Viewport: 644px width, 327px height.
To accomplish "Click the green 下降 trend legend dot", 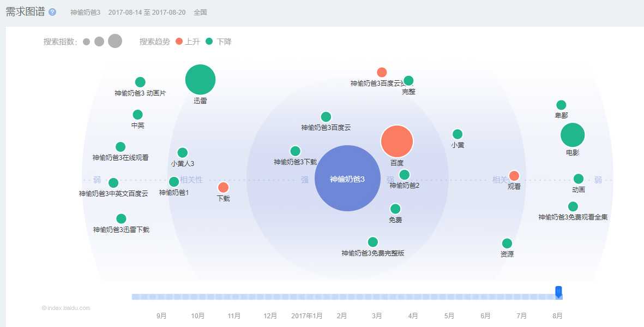I will (209, 41).
